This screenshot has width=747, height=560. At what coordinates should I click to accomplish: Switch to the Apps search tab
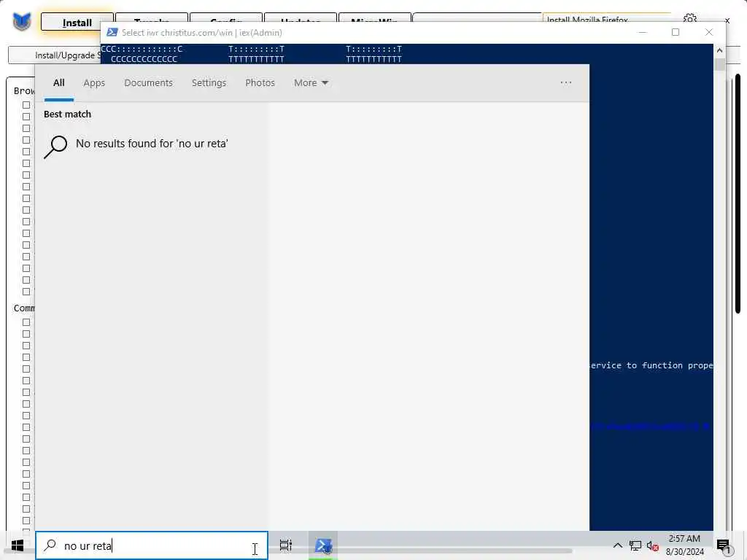(94, 83)
